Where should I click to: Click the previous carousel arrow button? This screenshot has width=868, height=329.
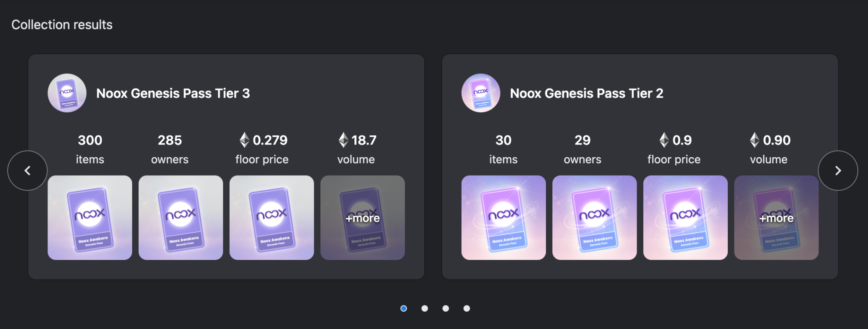(x=28, y=170)
